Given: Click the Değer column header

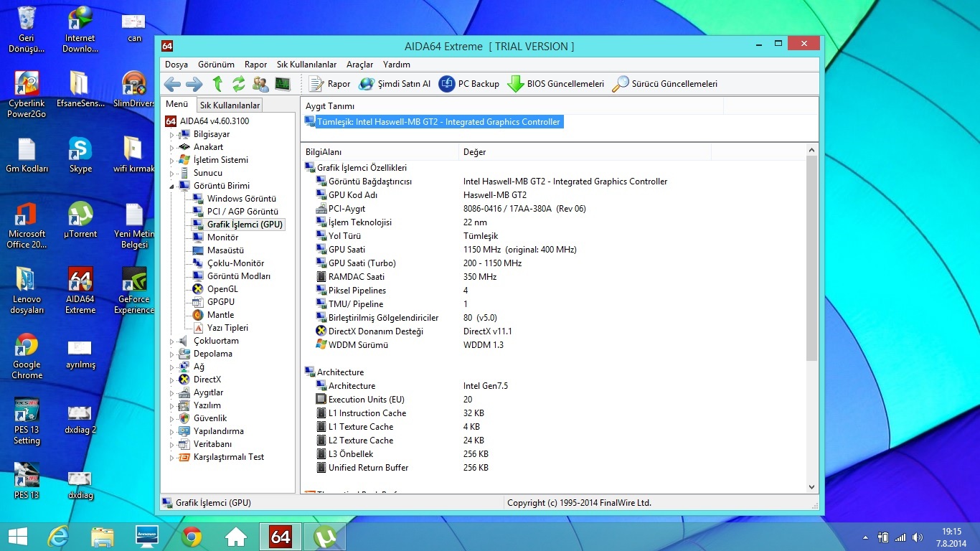Looking at the screenshot, I should click(585, 152).
